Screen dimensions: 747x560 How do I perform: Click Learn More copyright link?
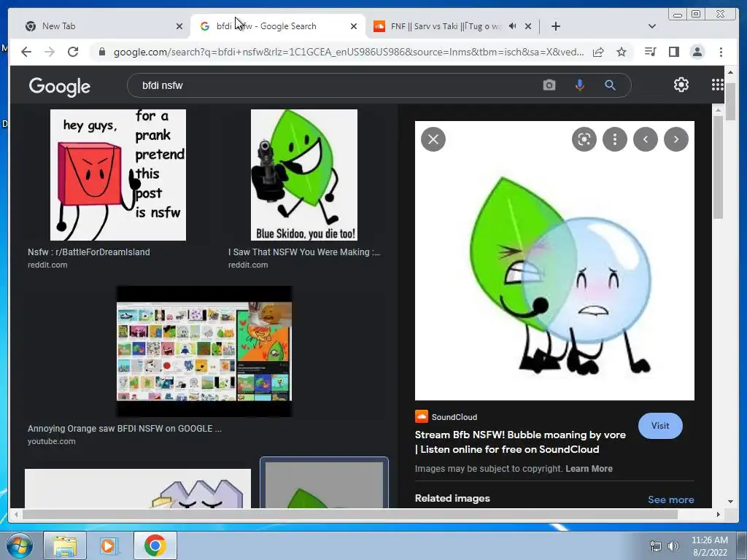(589, 469)
